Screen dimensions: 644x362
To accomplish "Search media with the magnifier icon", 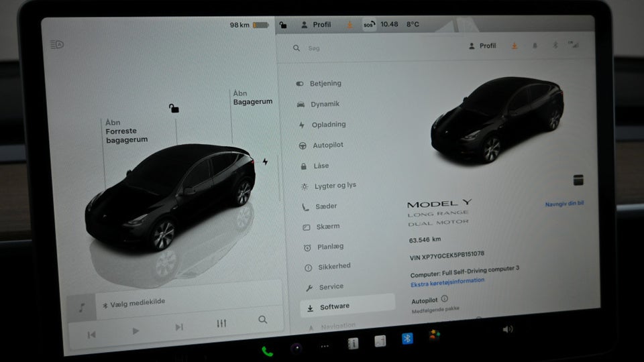I will coord(263,319).
